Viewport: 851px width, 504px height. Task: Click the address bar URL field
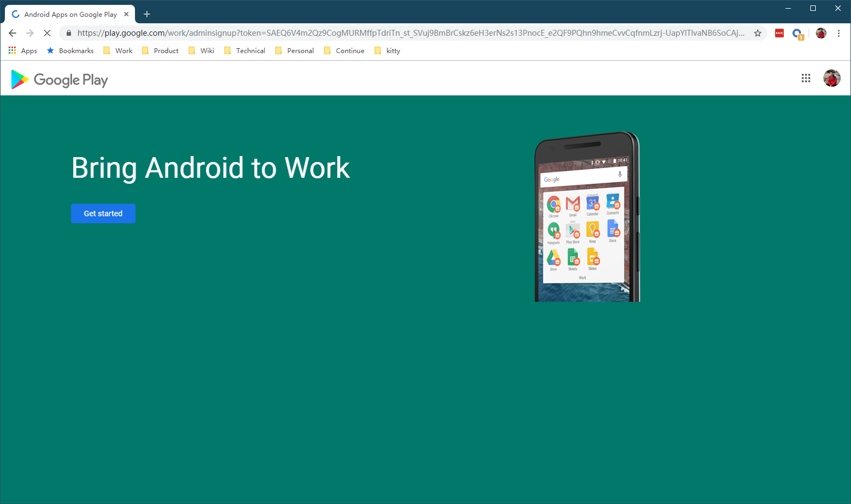coord(411,33)
